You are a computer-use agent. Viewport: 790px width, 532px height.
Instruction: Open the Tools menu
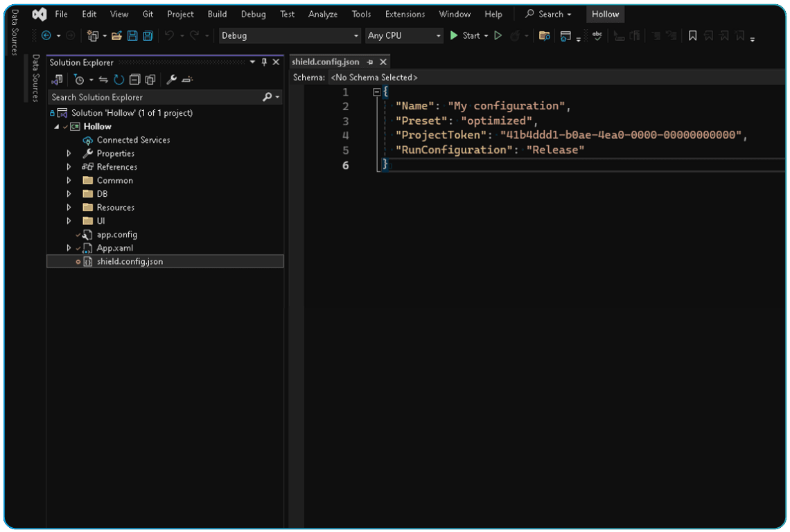[361, 14]
